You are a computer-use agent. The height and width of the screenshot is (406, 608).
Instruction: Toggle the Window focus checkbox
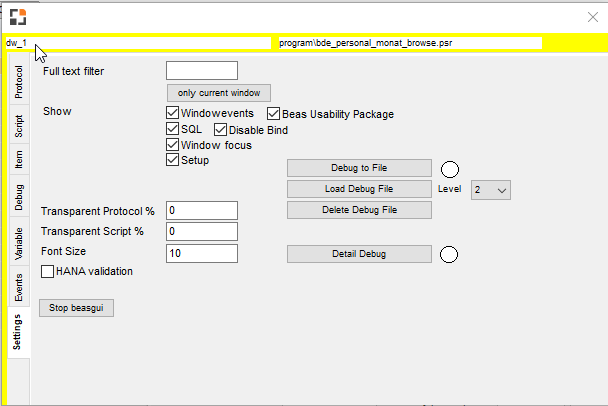point(172,145)
